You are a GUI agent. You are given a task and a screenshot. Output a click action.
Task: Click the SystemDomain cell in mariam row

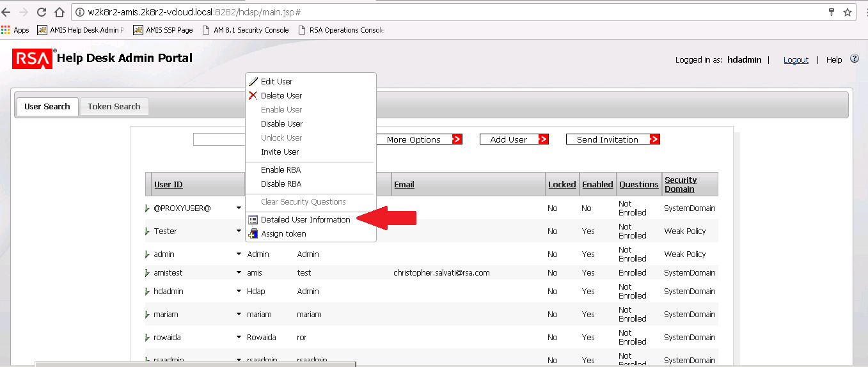click(x=690, y=314)
